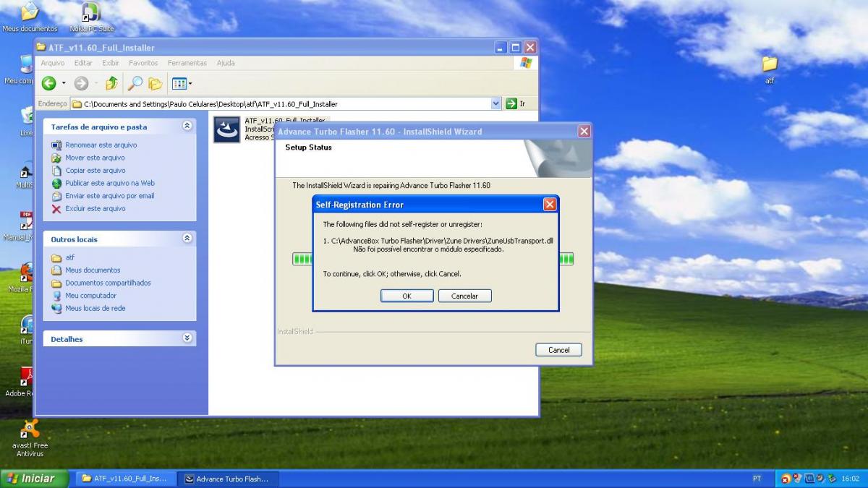The image size is (868, 488).
Task: Open the Search magnifier in Explorer toolbar
Action: pyautogui.click(x=135, y=83)
